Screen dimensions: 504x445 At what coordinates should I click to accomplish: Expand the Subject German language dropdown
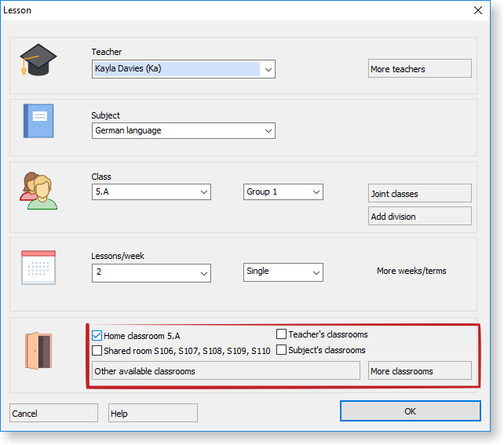[x=268, y=130]
